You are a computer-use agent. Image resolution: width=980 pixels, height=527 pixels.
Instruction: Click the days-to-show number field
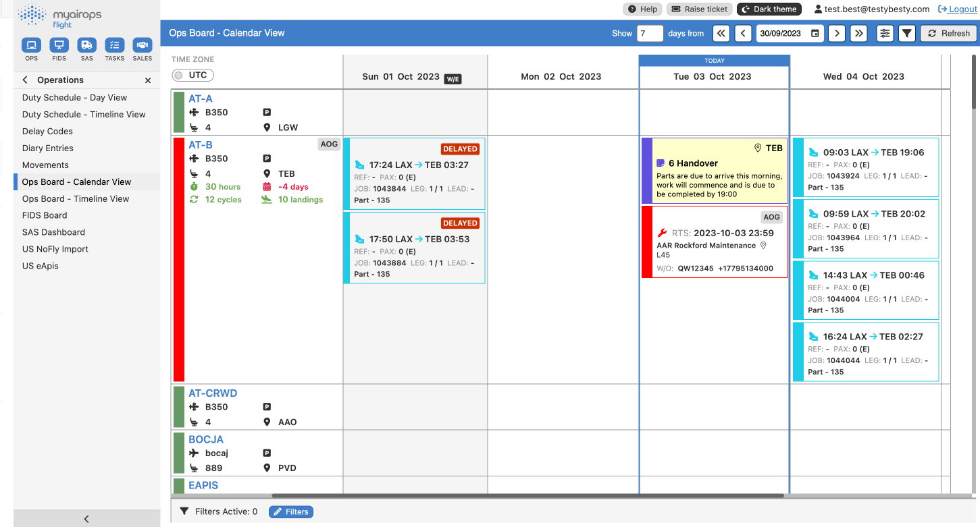pyautogui.click(x=650, y=33)
